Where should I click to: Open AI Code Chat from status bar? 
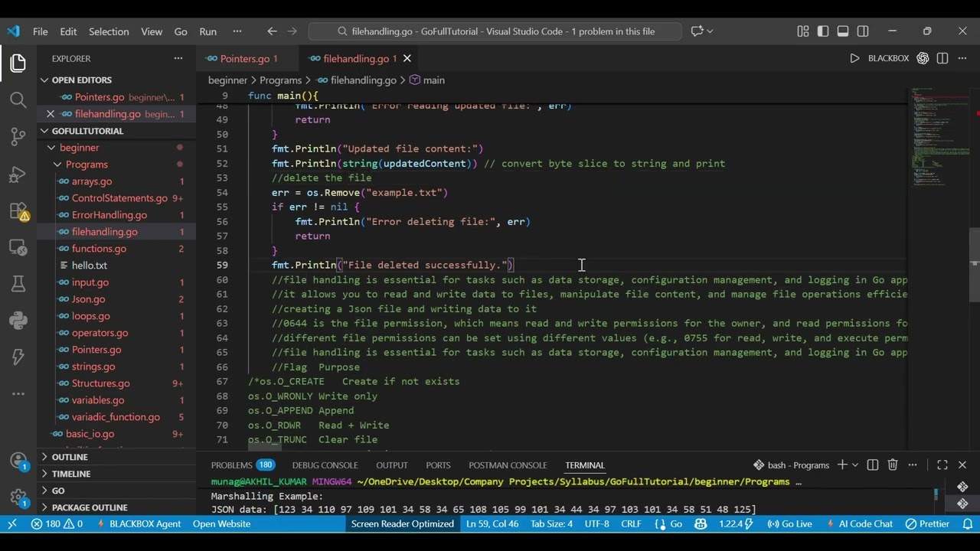(x=859, y=524)
